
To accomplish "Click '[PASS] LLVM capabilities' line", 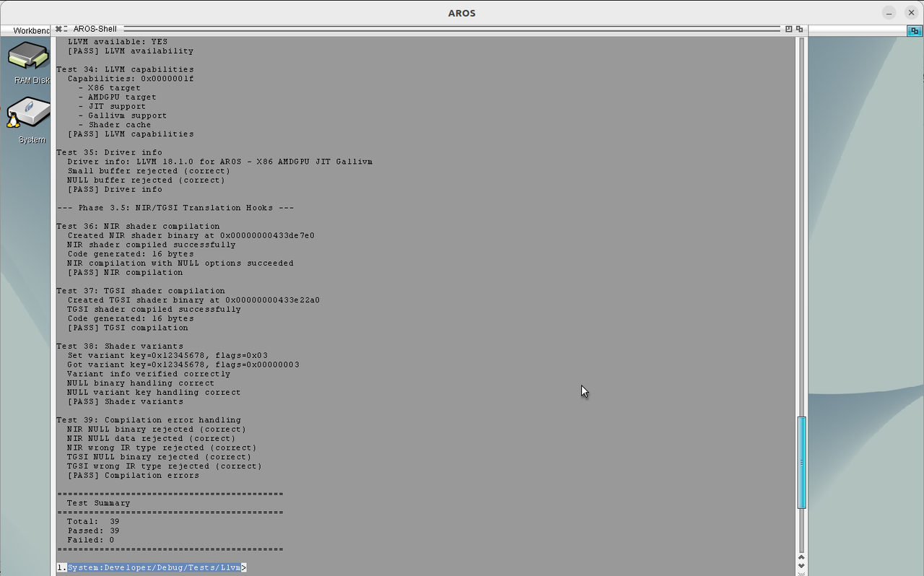I will [x=131, y=134].
